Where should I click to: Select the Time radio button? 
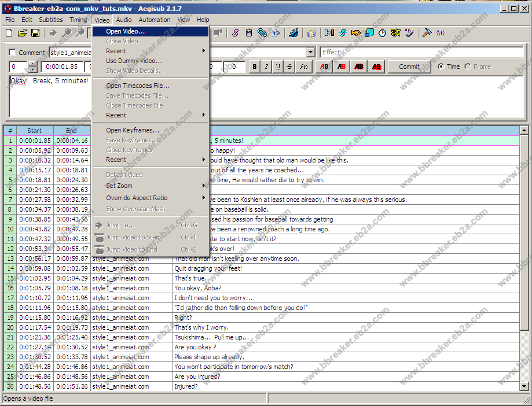click(442, 67)
